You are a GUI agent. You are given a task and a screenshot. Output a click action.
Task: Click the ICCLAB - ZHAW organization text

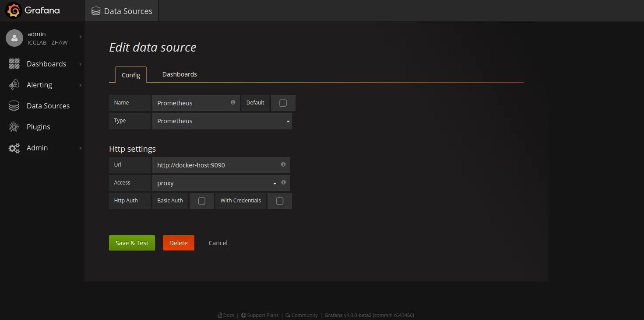pos(48,42)
